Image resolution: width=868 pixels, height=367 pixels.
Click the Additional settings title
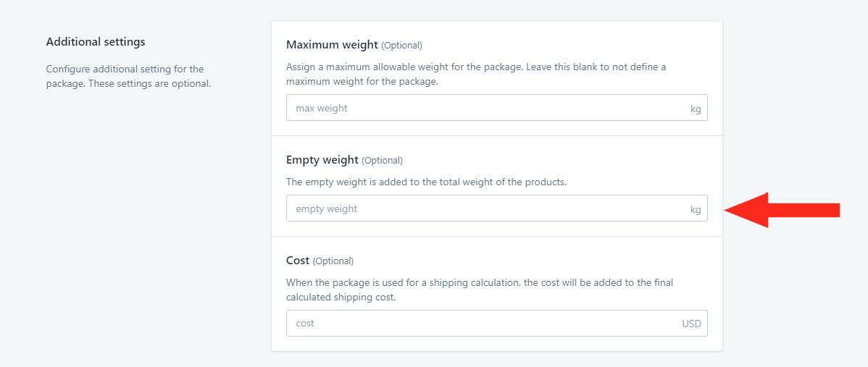point(96,42)
